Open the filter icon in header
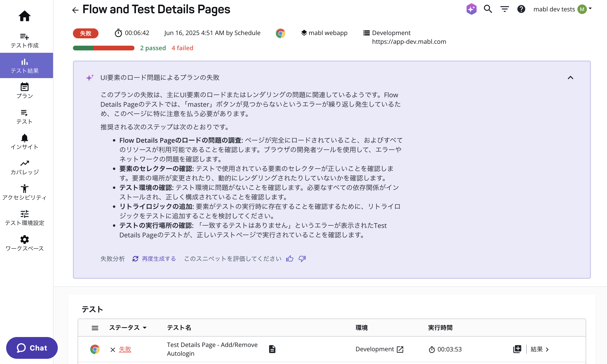This screenshot has height=364, width=607. coord(505,9)
